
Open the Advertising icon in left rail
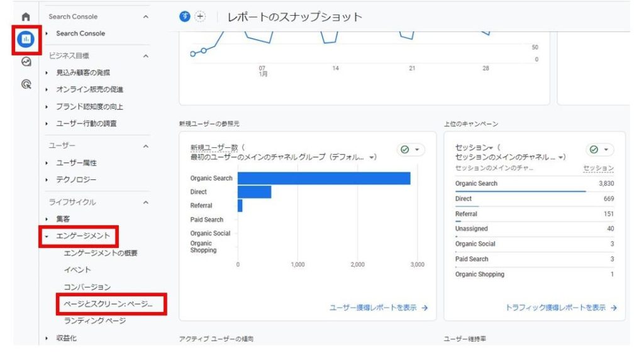click(x=26, y=84)
